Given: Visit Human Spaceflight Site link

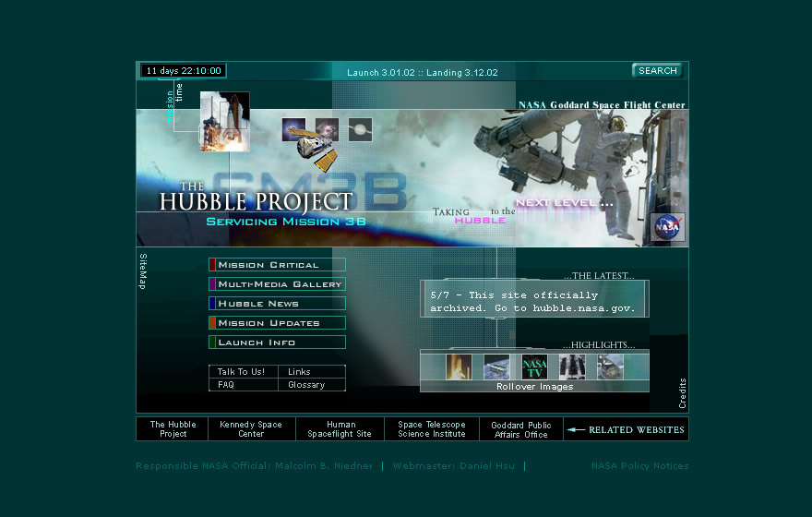Looking at the screenshot, I should point(340,429).
